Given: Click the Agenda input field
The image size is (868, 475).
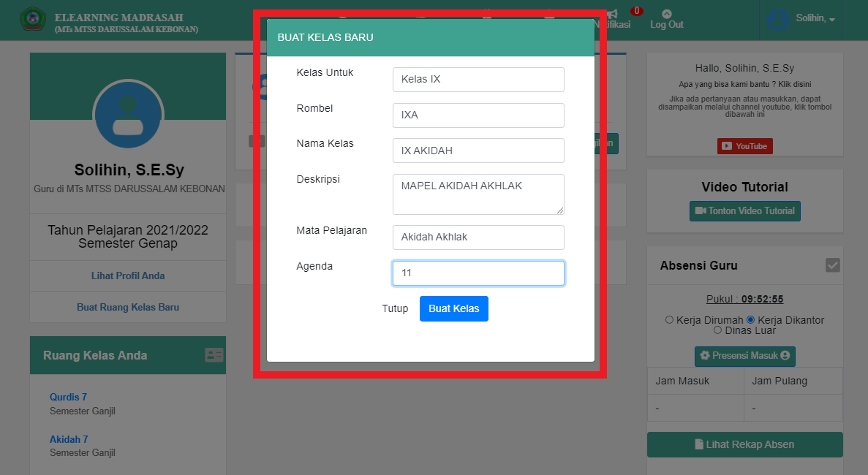Looking at the screenshot, I should [x=478, y=273].
